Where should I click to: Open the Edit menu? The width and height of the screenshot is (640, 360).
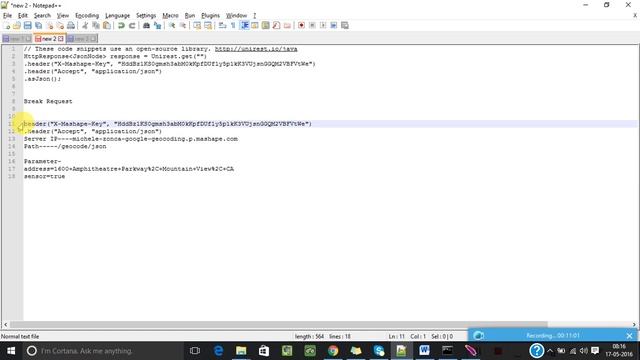[23, 16]
